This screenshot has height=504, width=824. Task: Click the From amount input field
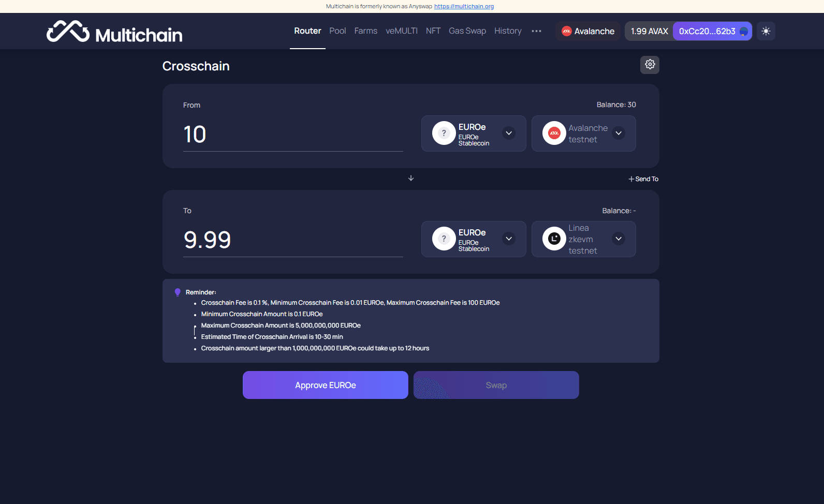pyautogui.click(x=293, y=135)
